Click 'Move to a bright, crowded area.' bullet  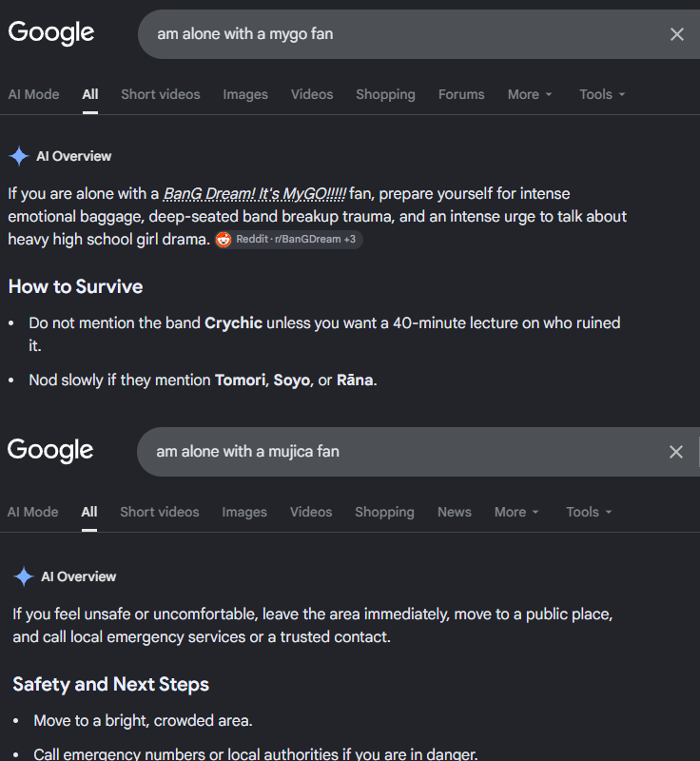coord(143,720)
